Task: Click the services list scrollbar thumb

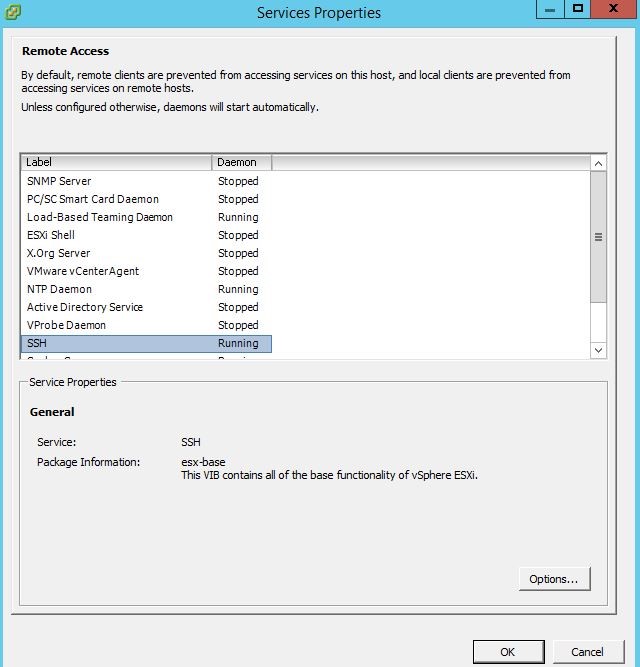Action: click(598, 237)
